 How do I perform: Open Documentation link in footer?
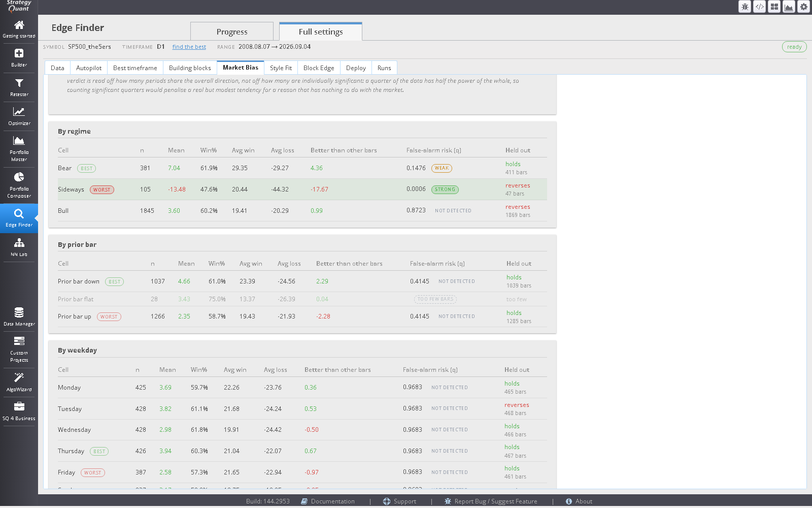[x=333, y=501]
